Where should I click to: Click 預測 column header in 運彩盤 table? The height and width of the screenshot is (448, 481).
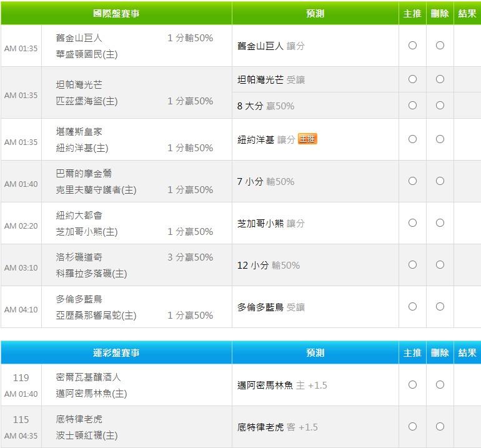pyautogui.click(x=315, y=353)
